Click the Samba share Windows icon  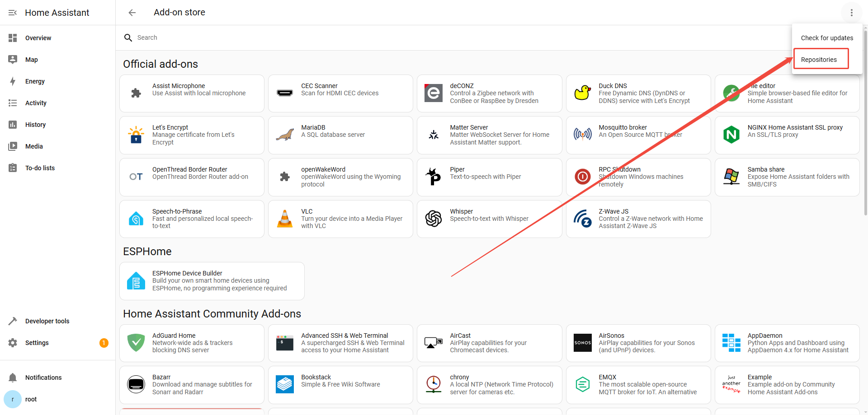click(x=731, y=177)
